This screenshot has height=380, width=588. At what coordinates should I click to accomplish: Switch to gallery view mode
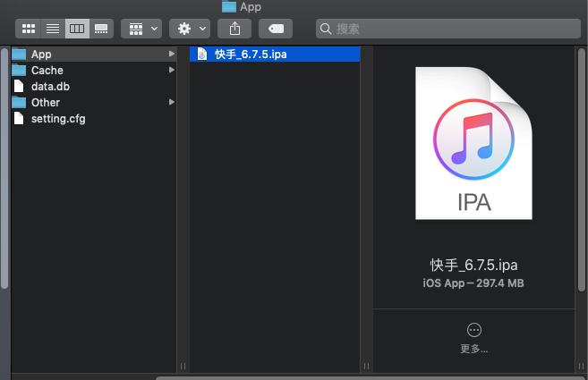(x=101, y=29)
